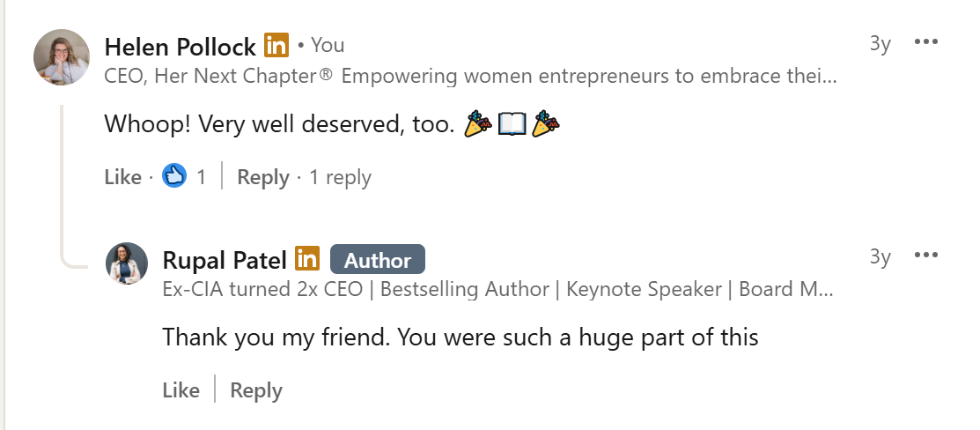Click the timestamp on Helen Pollock's comment
Viewport: 980px width, 430px height.
click(880, 44)
